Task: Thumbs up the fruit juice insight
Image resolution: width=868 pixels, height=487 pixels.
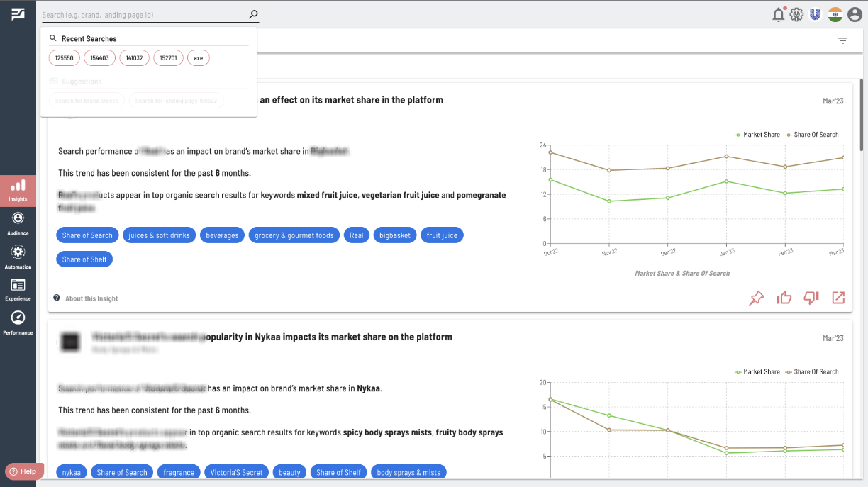Action: (784, 298)
